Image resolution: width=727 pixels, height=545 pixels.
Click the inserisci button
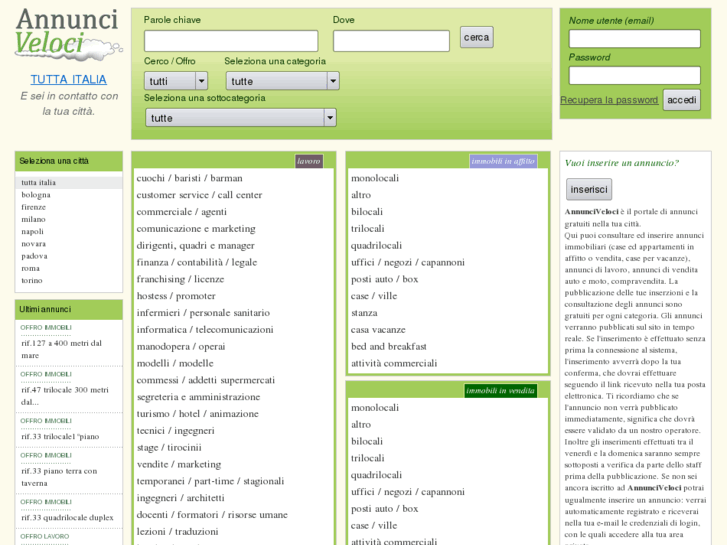pyautogui.click(x=589, y=189)
